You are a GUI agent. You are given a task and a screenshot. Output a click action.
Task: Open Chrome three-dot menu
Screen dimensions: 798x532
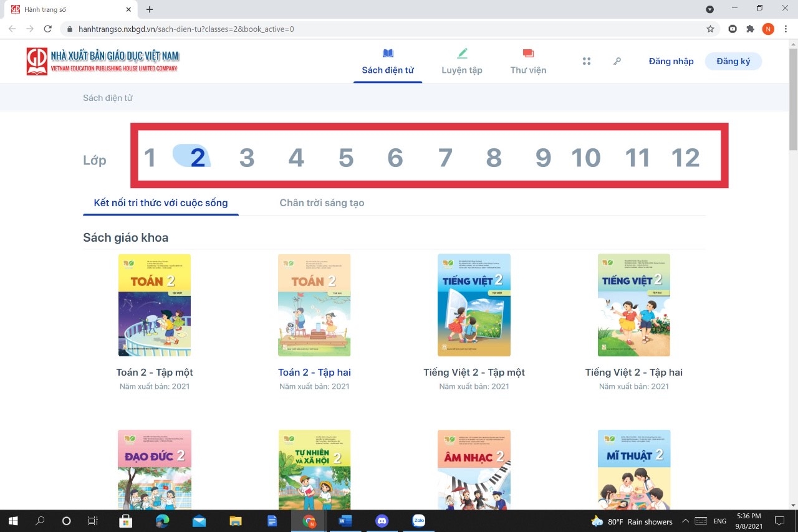click(x=786, y=29)
